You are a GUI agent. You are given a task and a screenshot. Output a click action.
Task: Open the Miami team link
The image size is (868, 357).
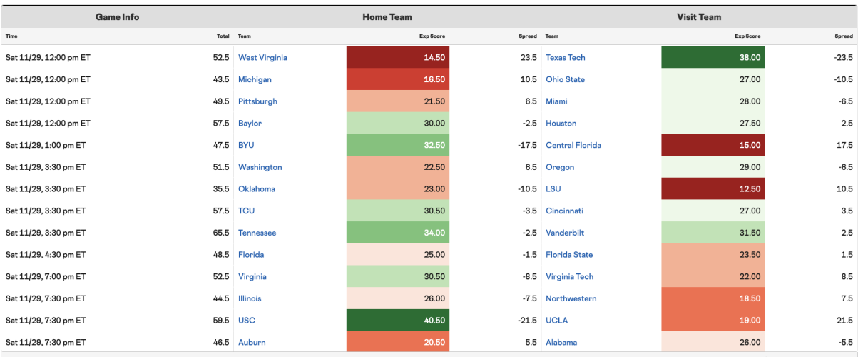pos(556,101)
